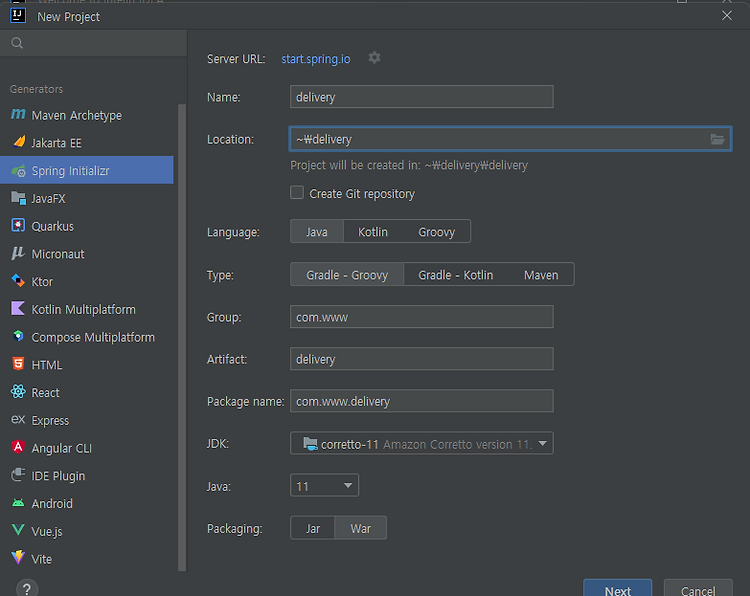Select Kotlin as the language
This screenshot has height=596, width=750.
coord(373,232)
